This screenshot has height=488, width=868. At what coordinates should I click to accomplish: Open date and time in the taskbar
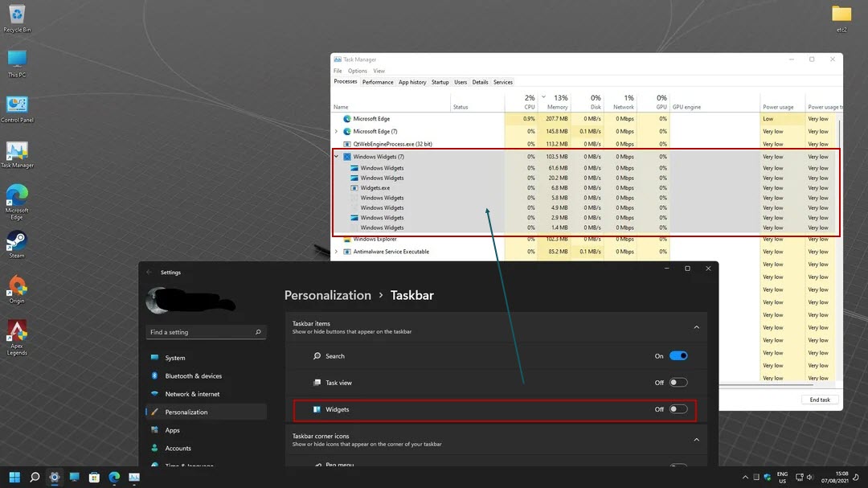pyautogui.click(x=835, y=478)
